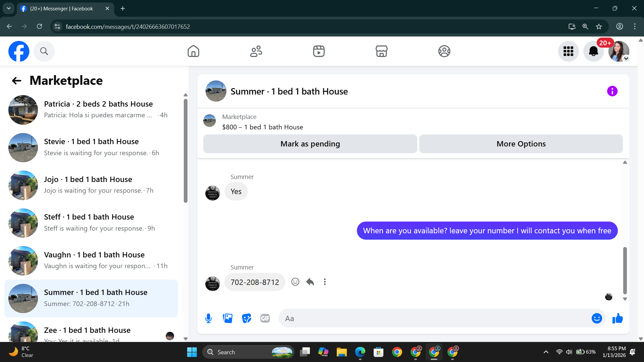644x362 pixels.
Task: Open the voice clip microphone icon
Action: point(208,318)
